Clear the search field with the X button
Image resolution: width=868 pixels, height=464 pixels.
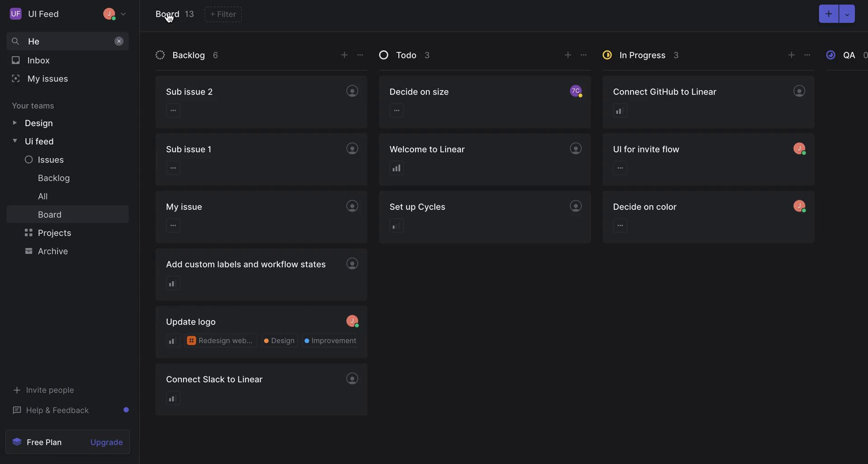pyautogui.click(x=119, y=41)
